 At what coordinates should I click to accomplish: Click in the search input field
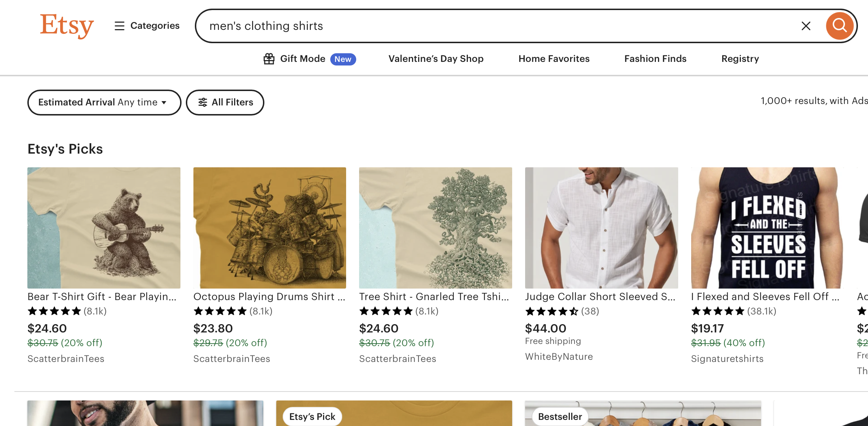[468, 26]
